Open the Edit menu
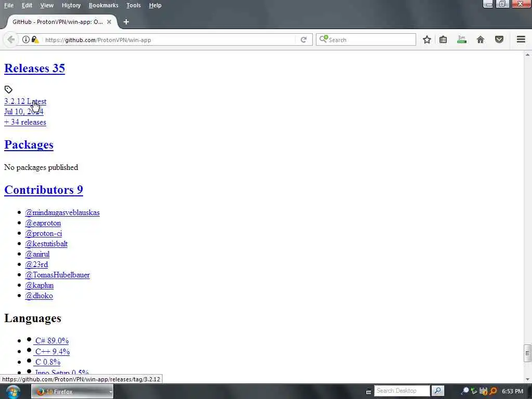 coord(27,5)
